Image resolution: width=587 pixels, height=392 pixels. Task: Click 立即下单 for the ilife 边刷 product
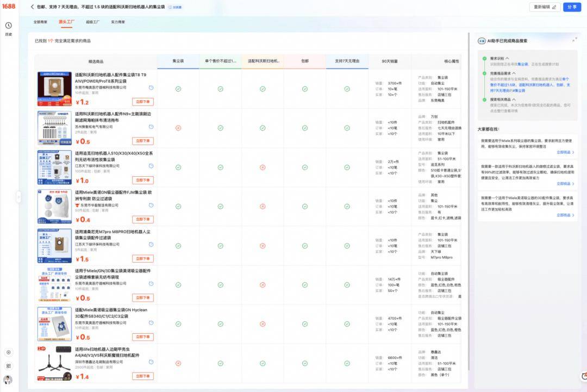[x=142, y=376]
